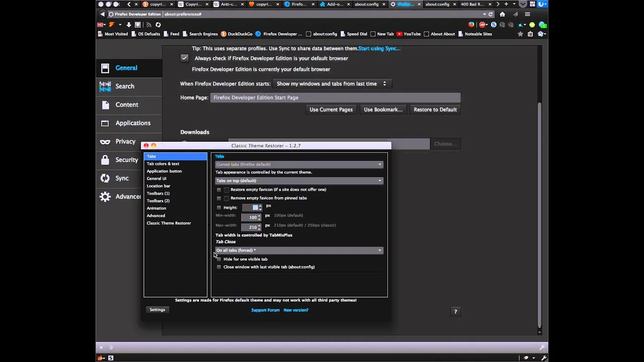This screenshot has width=644, height=362.
Task: Select Application button category
Action: coord(175,171)
